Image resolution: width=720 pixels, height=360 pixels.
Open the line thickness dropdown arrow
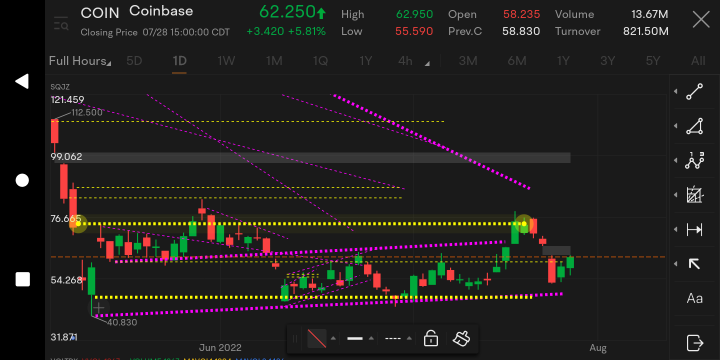click(371, 339)
